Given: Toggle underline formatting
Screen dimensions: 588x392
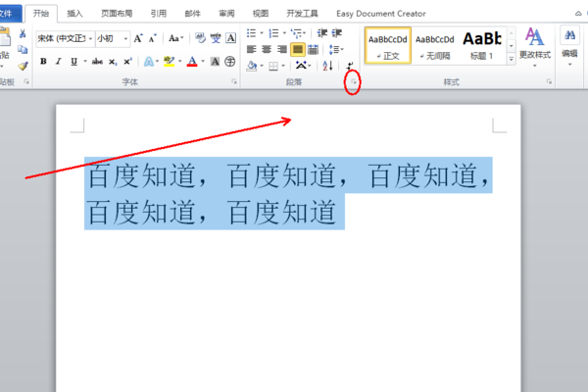Looking at the screenshot, I should pyautogui.click(x=73, y=61).
